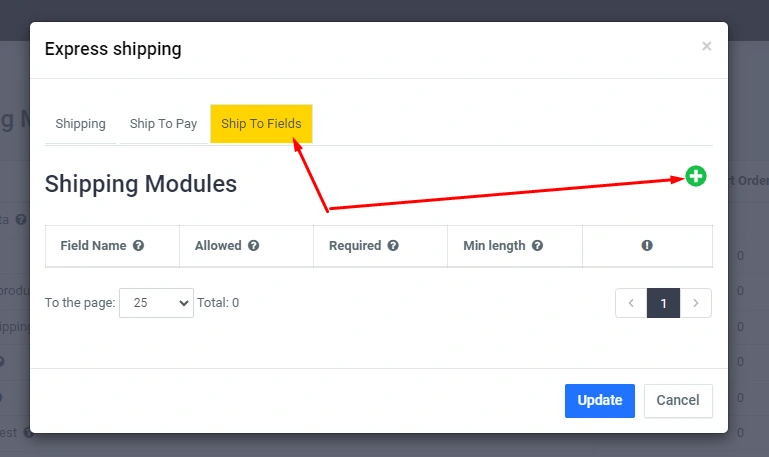Select the Ship To Fields tab
769x457 pixels.
tap(261, 124)
